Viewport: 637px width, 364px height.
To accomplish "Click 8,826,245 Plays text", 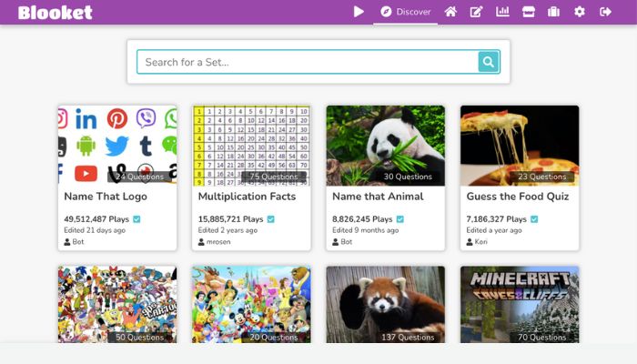I will (x=362, y=219).
